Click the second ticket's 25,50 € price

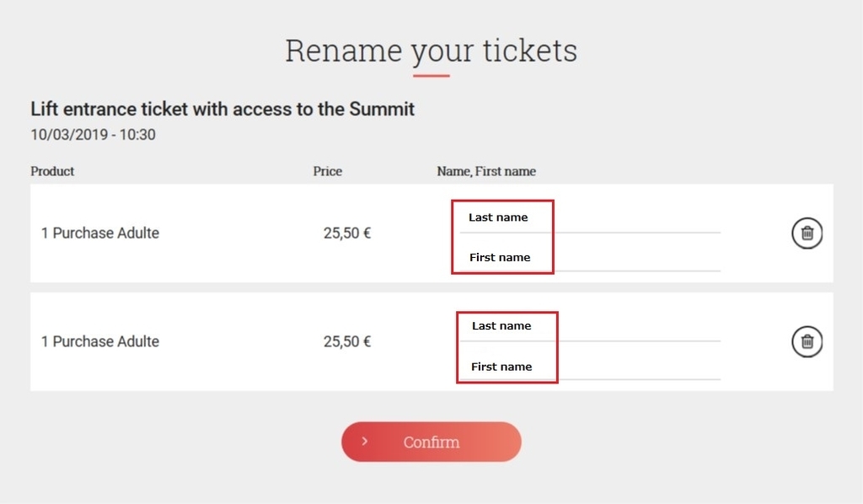coord(347,341)
